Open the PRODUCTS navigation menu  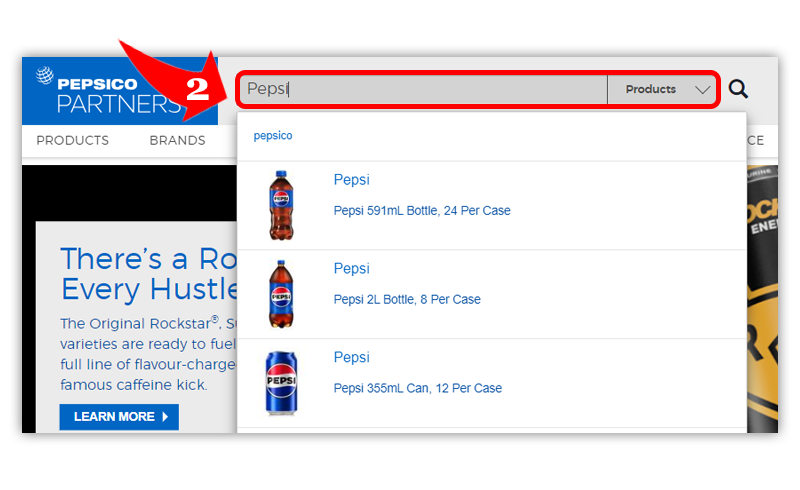point(72,140)
